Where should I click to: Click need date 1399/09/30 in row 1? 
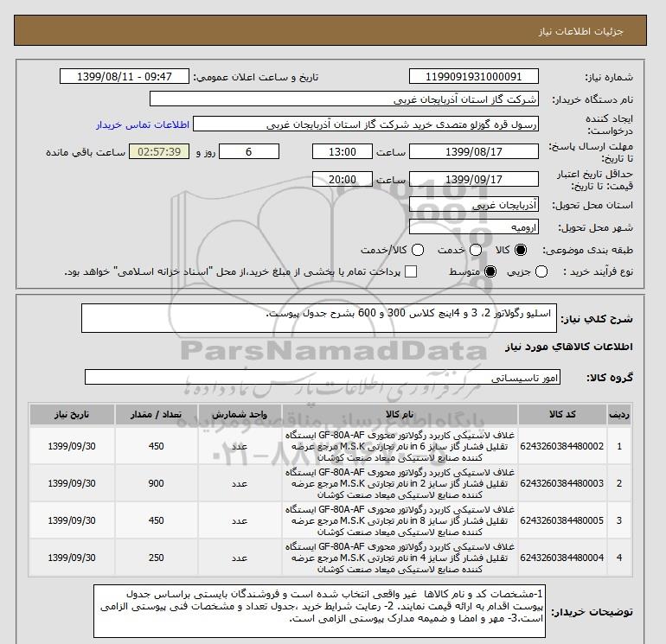pos(72,446)
